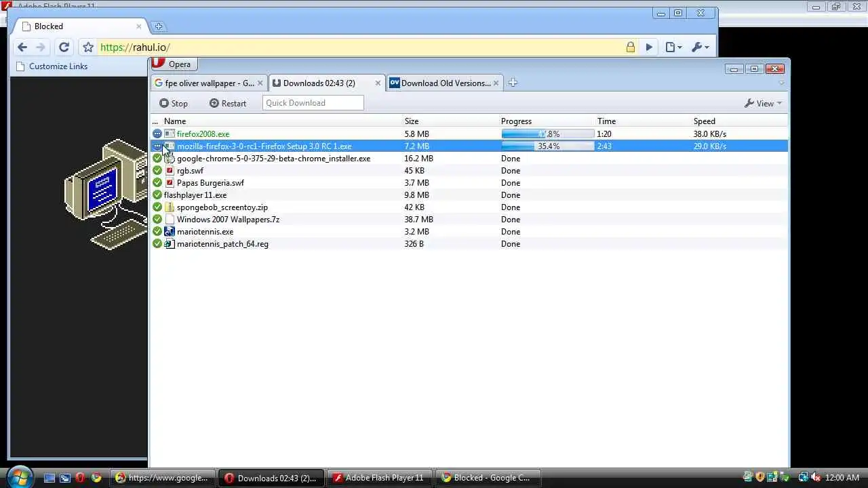Go back in the Chrome window

(22, 47)
